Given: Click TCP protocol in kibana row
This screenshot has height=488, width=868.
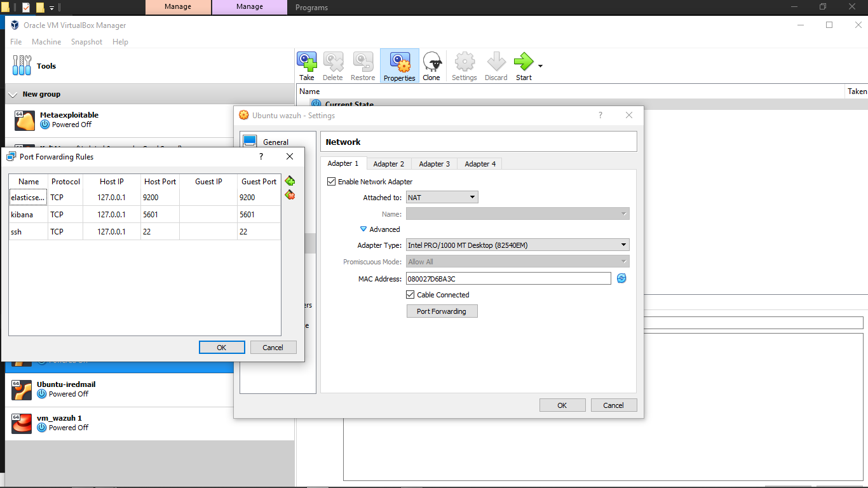Looking at the screenshot, I should [65, 215].
